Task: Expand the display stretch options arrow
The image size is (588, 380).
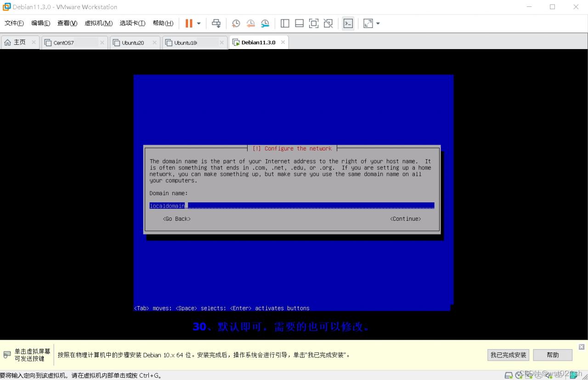Action: tap(378, 23)
